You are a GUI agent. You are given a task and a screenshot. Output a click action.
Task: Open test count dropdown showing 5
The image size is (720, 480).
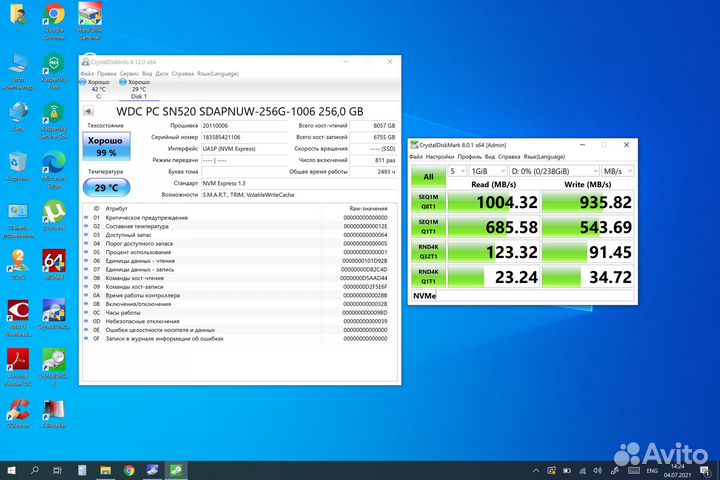click(x=457, y=171)
